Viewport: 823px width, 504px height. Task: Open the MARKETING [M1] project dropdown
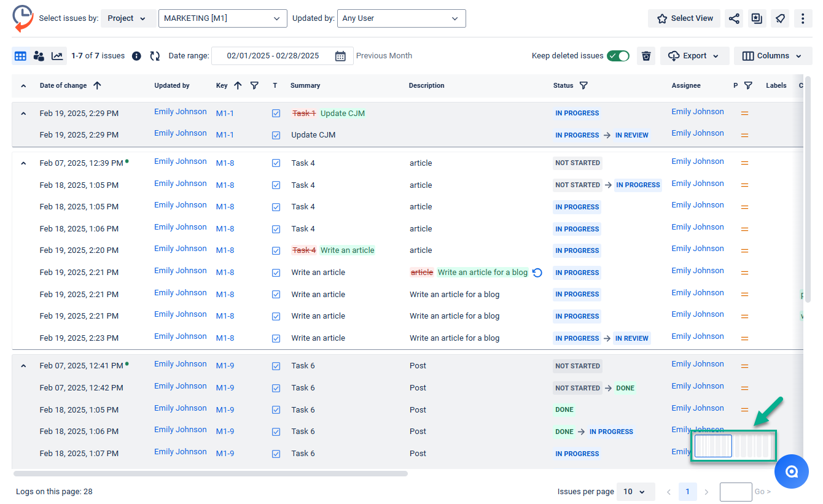coord(222,18)
